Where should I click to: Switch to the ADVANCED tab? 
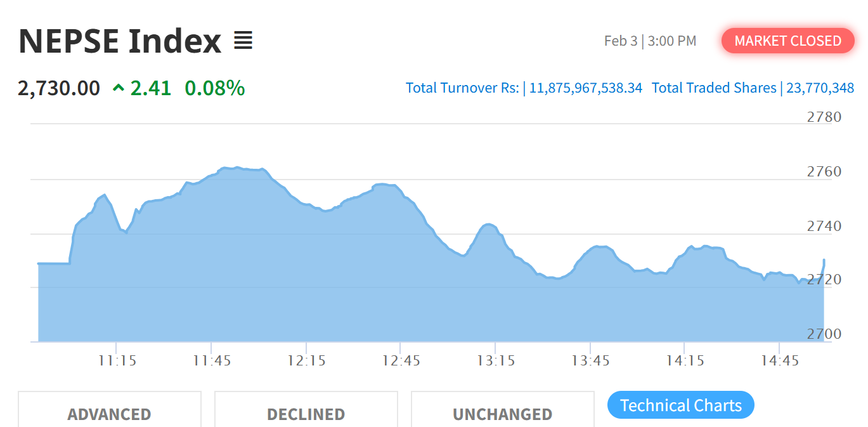click(x=109, y=414)
